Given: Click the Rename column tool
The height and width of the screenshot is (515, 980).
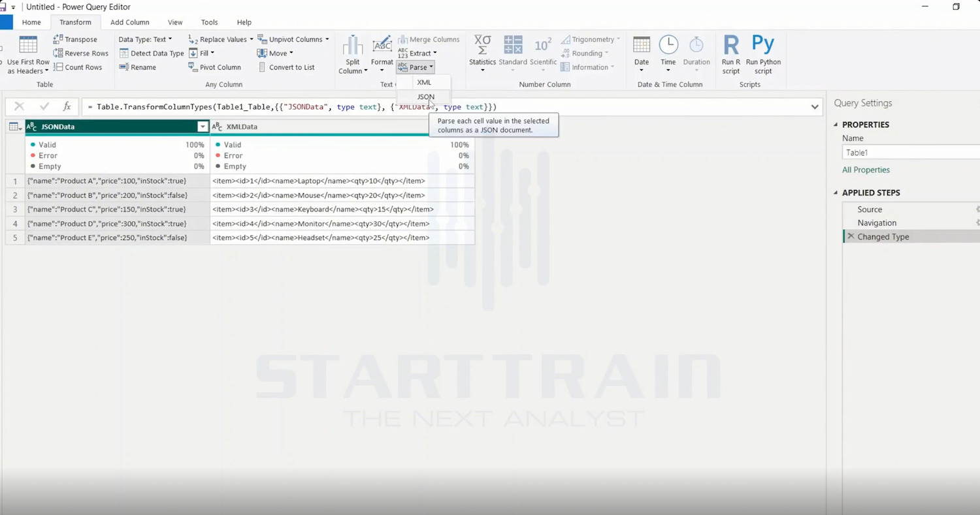Looking at the screenshot, I should pyautogui.click(x=137, y=67).
